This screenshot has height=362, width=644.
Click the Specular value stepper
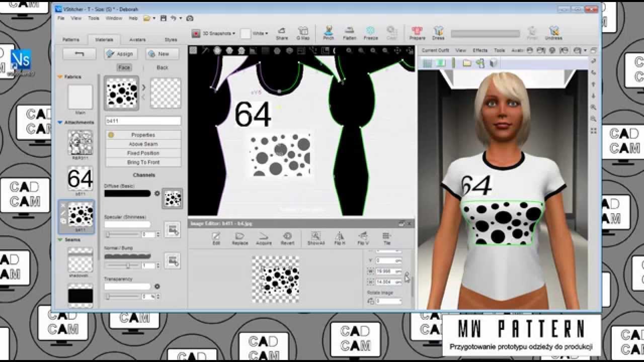[158, 234]
